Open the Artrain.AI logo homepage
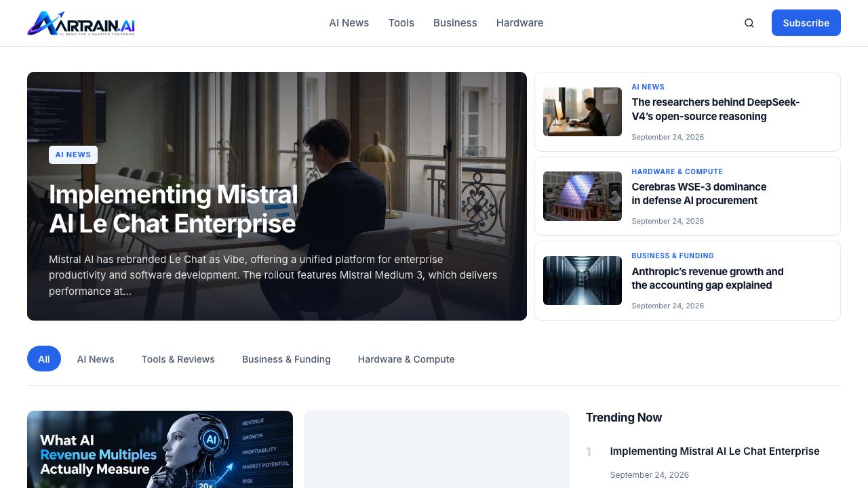Viewport: 868px width, 488px height. pos(81,23)
